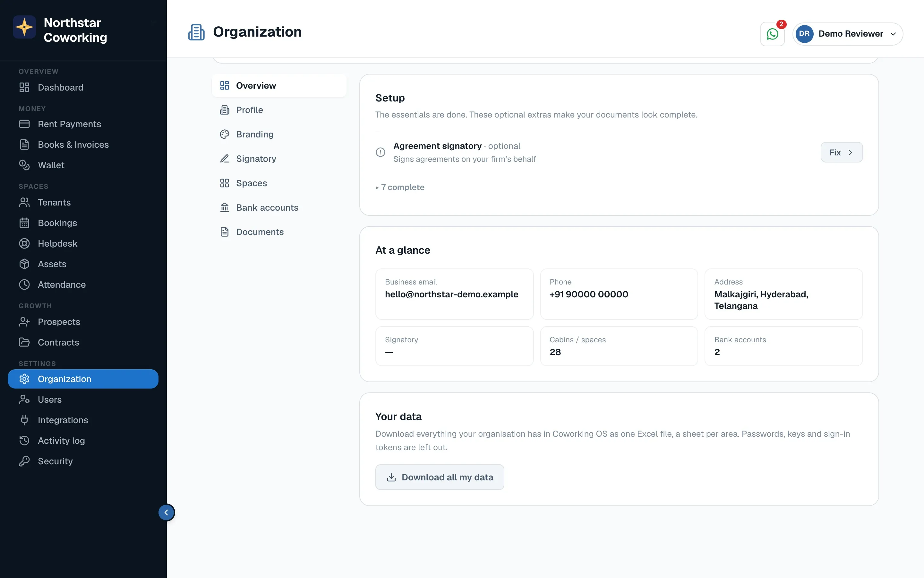Click the Phone number +91 90000 00000
The image size is (924, 578).
point(589,294)
